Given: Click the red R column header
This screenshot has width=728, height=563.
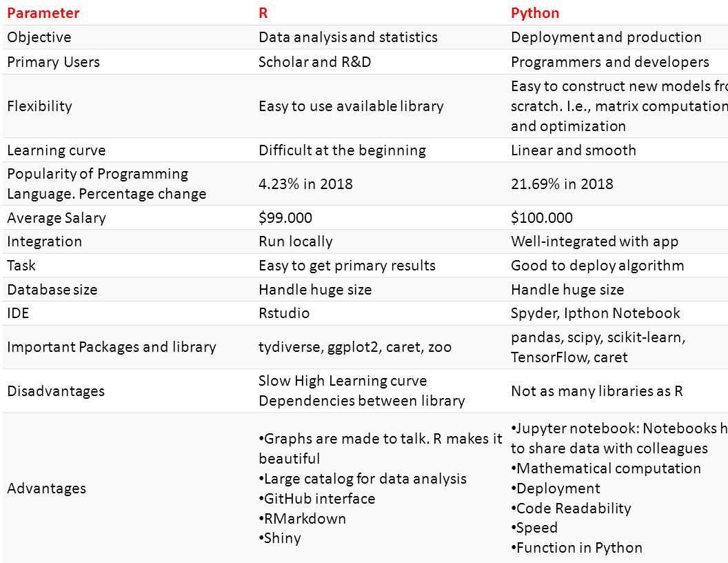Looking at the screenshot, I should coord(263,13).
